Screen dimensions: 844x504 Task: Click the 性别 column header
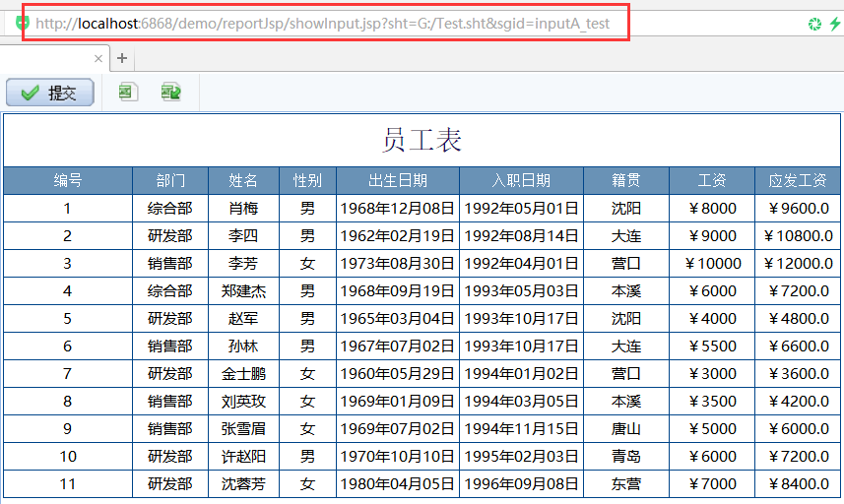tap(307, 180)
